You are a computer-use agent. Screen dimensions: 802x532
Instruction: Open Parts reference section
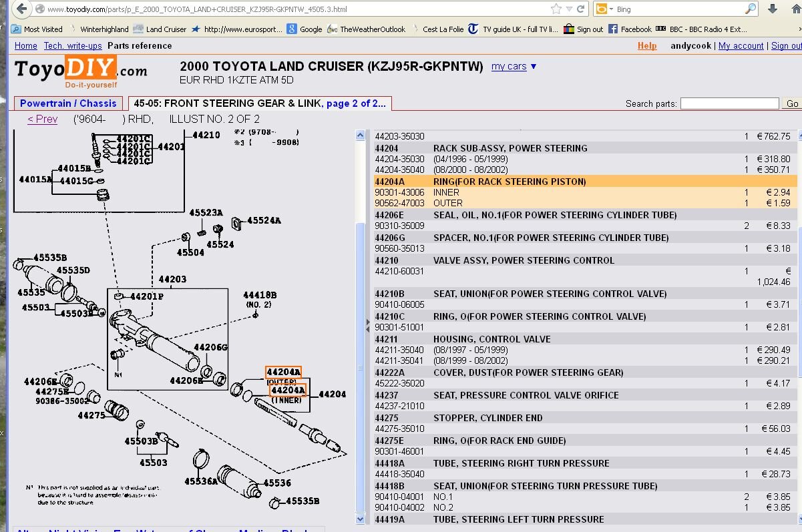pyautogui.click(x=140, y=46)
